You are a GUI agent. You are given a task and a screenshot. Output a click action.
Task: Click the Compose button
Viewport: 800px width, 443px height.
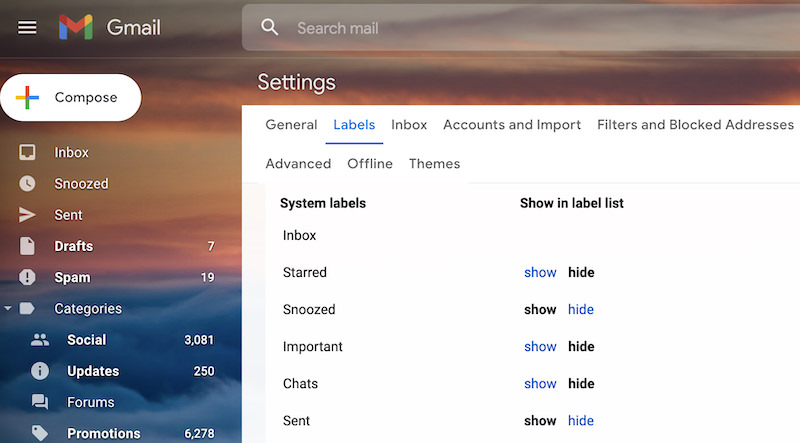pos(71,97)
